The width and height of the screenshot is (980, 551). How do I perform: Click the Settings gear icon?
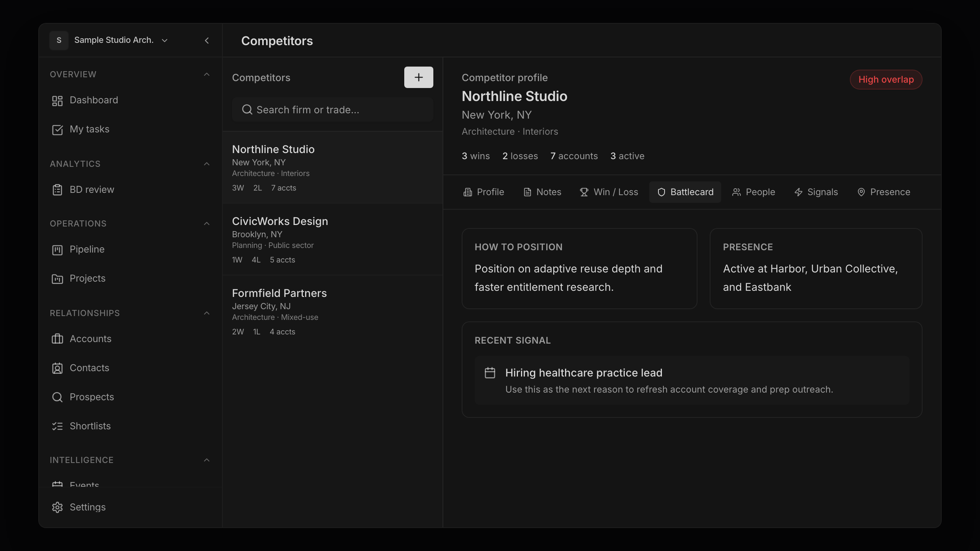point(57,508)
